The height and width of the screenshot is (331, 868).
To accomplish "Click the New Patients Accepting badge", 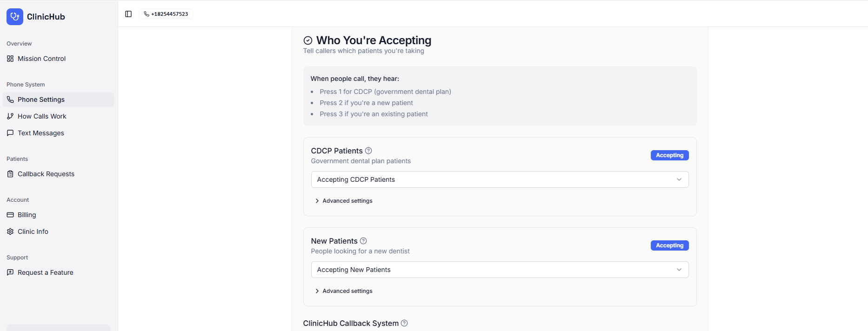I will (669, 245).
